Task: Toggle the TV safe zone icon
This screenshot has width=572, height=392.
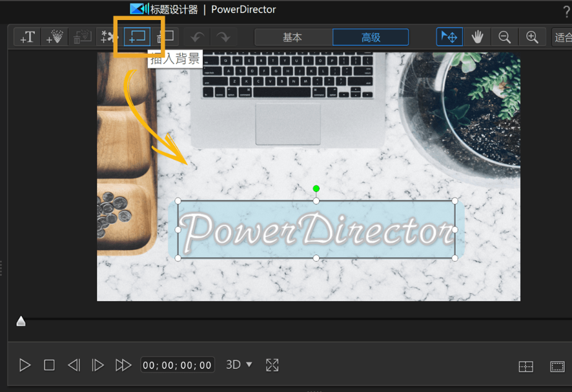Action: click(557, 366)
